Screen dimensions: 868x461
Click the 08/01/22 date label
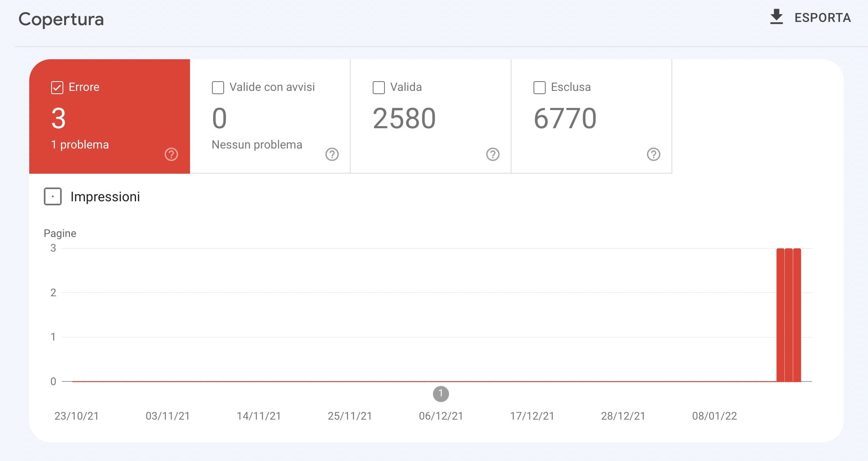tap(715, 416)
